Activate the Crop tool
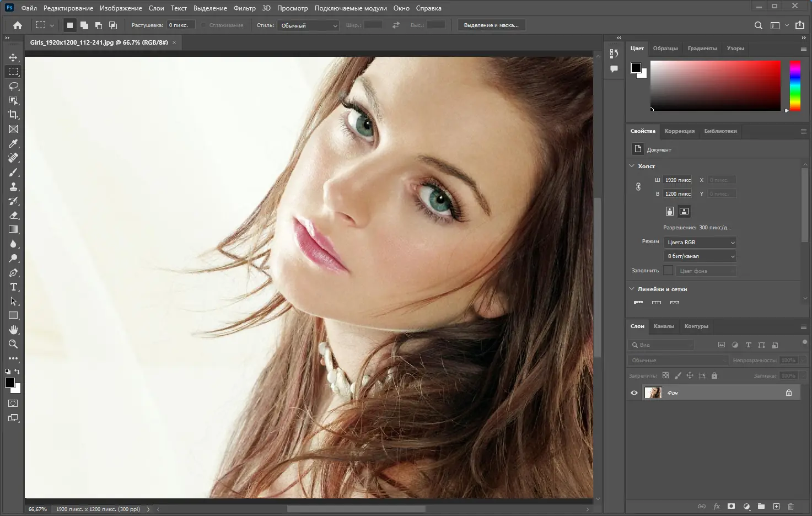 (13, 115)
